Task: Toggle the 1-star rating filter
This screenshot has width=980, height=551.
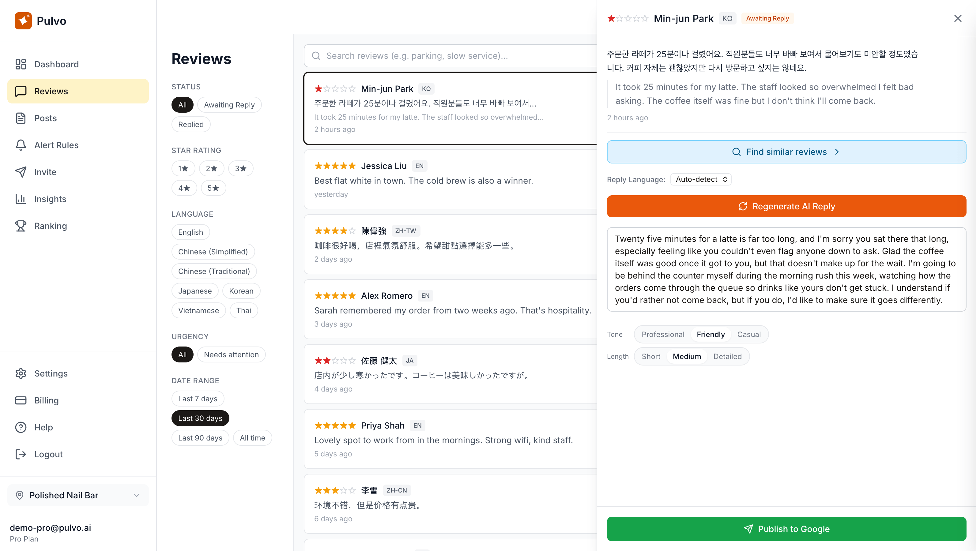Action: pos(183,168)
